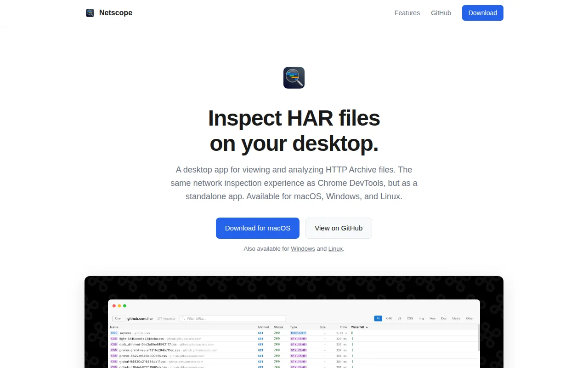Click the '277 requests' count label
The image size is (588, 368).
tap(166, 318)
